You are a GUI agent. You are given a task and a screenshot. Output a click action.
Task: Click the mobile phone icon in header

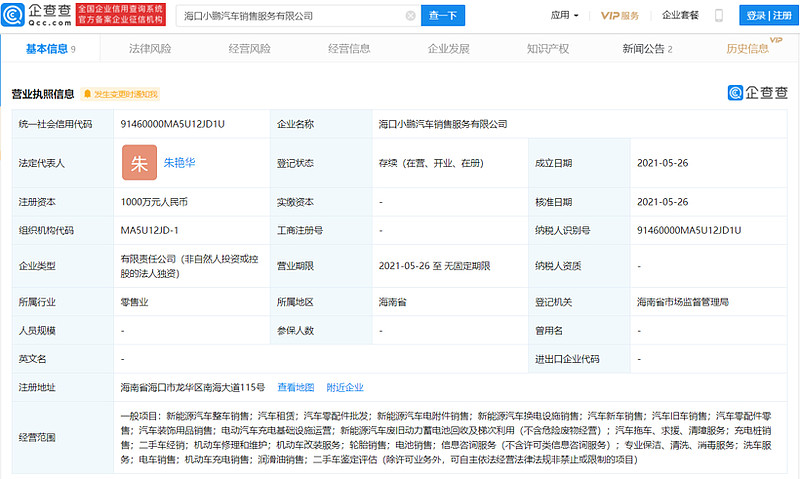pos(718,15)
